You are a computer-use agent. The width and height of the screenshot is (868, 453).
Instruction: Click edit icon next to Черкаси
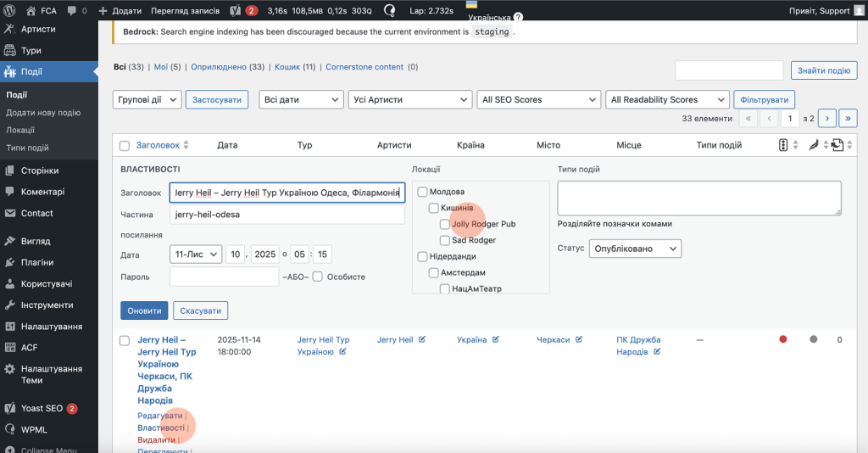(x=579, y=340)
